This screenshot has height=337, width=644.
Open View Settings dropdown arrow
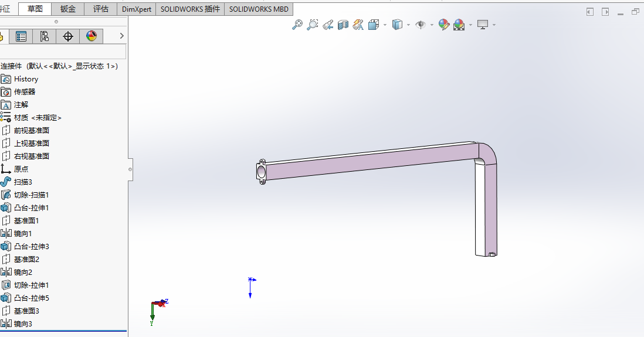(494, 25)
